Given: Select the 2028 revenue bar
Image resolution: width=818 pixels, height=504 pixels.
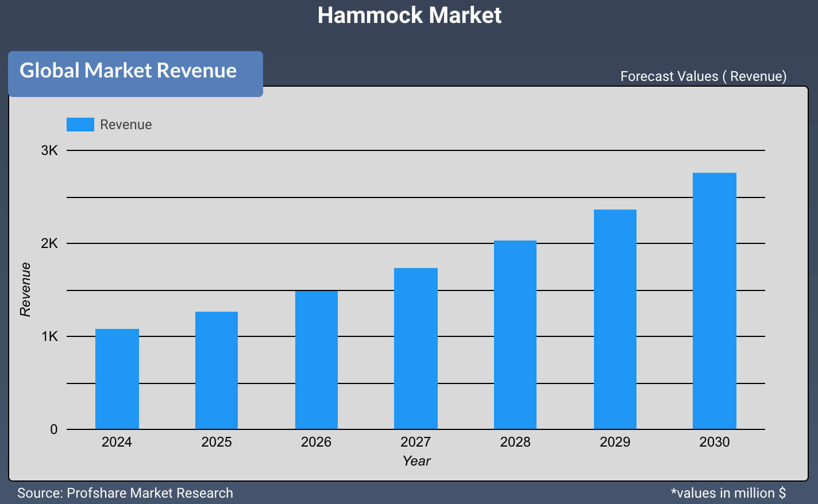Looking at the screenshot, I should [515, 335].
